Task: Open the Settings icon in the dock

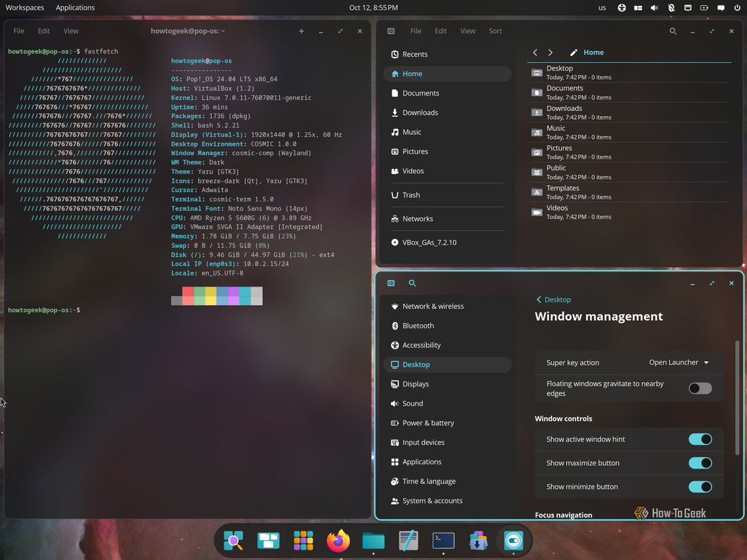Action: click(513, 541)
